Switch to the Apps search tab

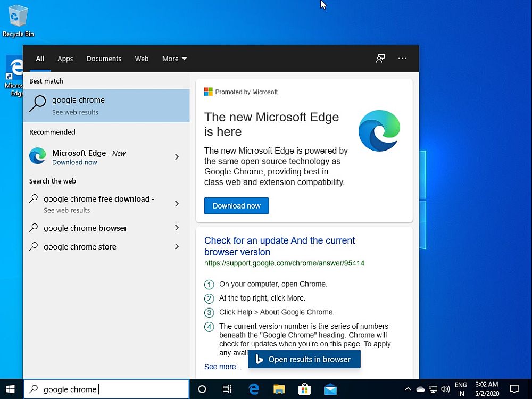click(x=65, y=59)
